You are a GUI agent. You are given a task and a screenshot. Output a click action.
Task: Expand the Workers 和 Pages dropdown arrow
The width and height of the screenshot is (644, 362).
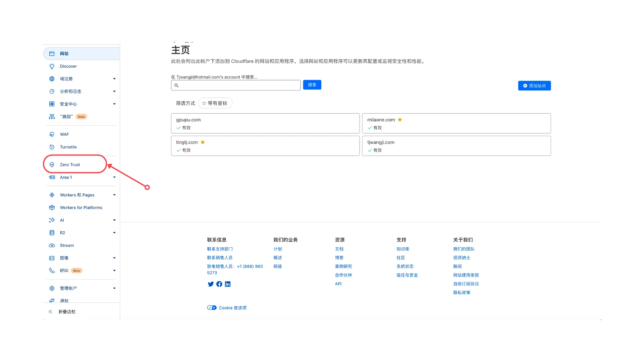click(x=114, y=195)
